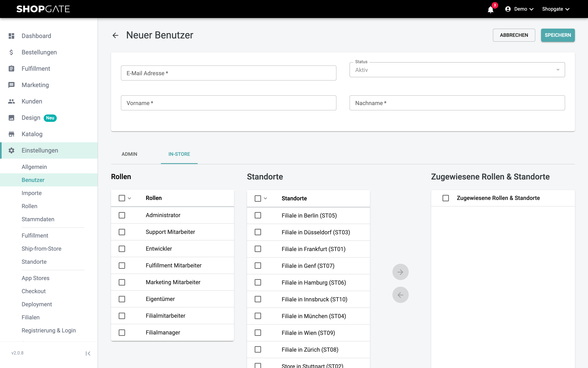
Task: Click the ABBRECHEN button
Action: click(514, 35)
